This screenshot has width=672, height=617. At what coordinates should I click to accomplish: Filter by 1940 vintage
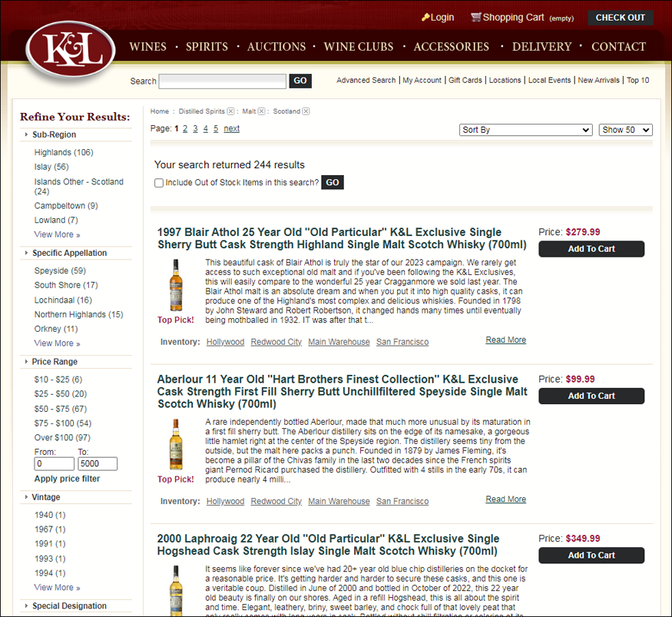tap(50, 515)
